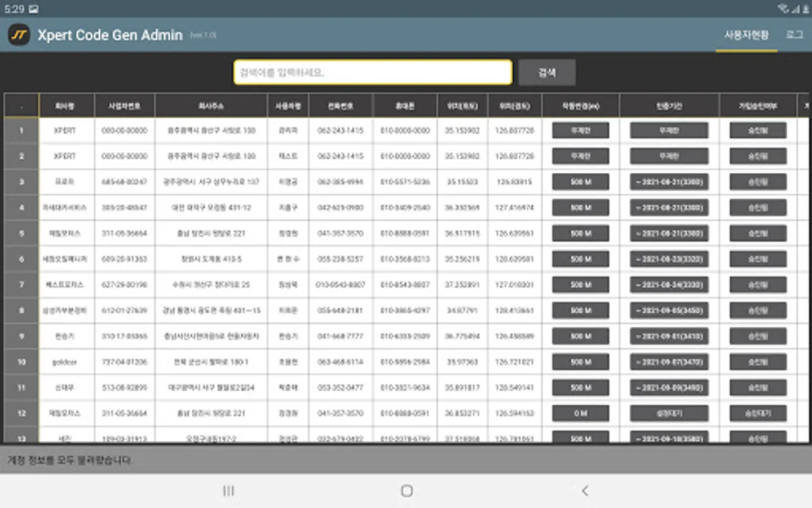Open the 2021-08-23(3320) period button
This screenshot has width=812, height=508.
[669, 259]
